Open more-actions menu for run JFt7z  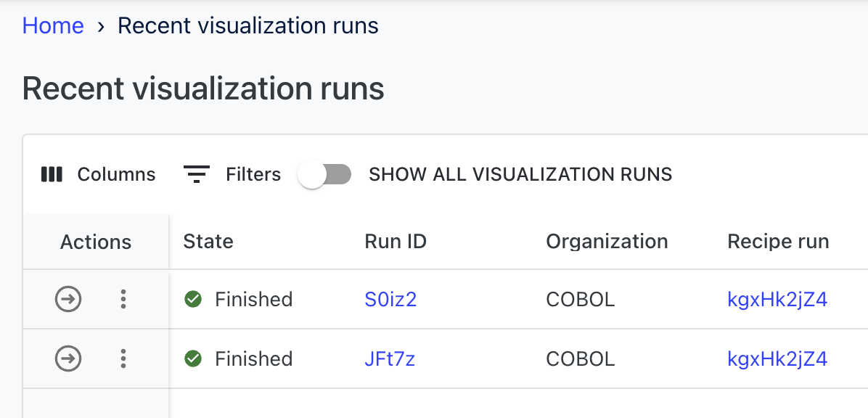coord(123,358)
